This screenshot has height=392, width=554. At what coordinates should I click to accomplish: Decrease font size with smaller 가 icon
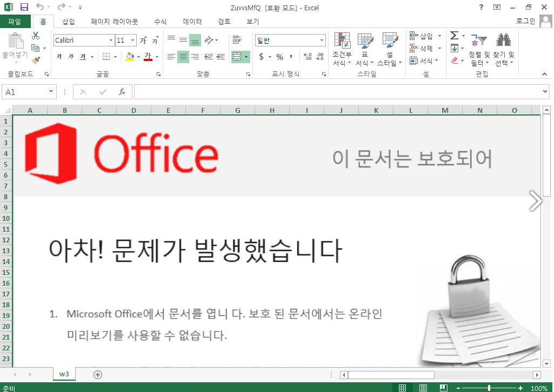(155, 40)
